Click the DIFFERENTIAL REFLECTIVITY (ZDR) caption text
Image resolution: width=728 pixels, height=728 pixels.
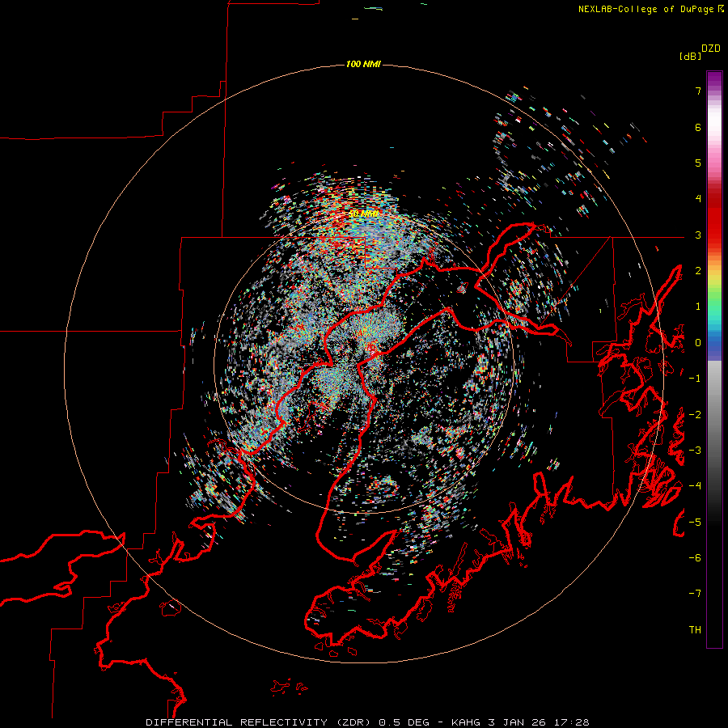tap(258, 722)
